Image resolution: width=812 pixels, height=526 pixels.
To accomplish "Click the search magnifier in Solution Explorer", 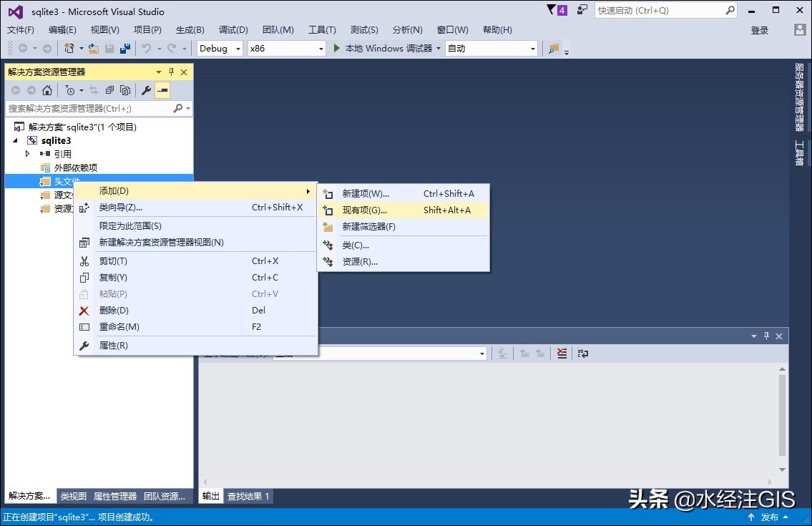I will (177, 108).
